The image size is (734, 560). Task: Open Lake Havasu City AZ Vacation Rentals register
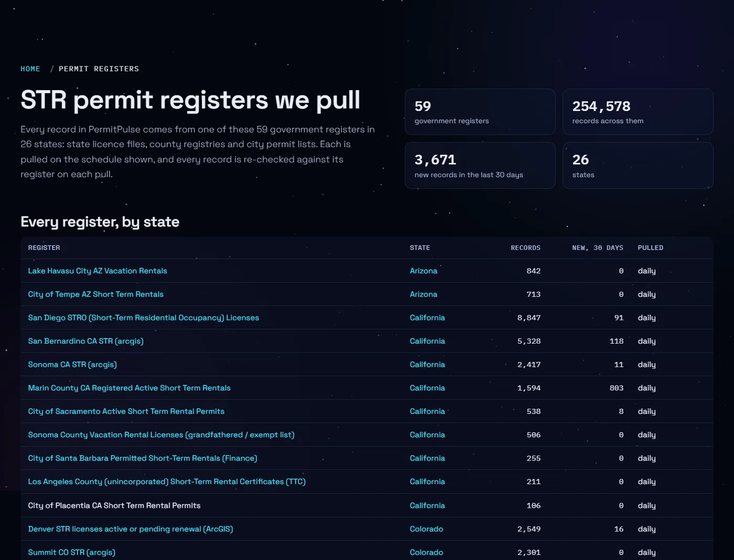coord(98,271)
